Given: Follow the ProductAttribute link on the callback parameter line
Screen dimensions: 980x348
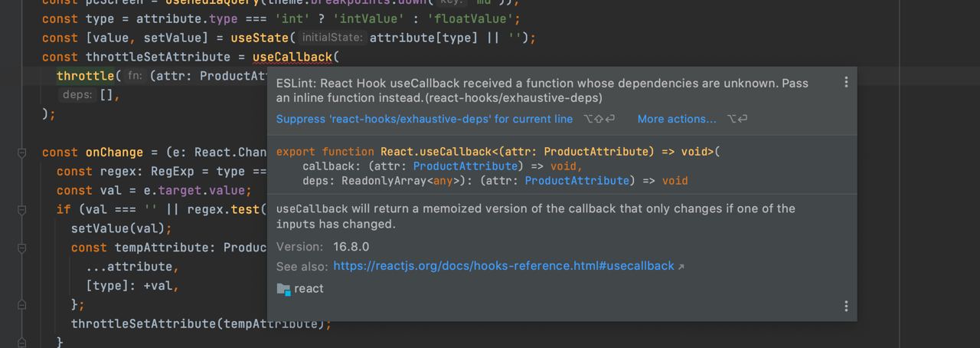Looking at the screenshot, I should coord(465,166).
